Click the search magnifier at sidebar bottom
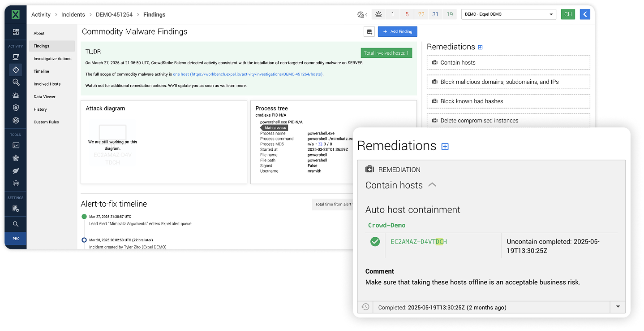Viewport: 644px width, 331px height. pos(16,224)
